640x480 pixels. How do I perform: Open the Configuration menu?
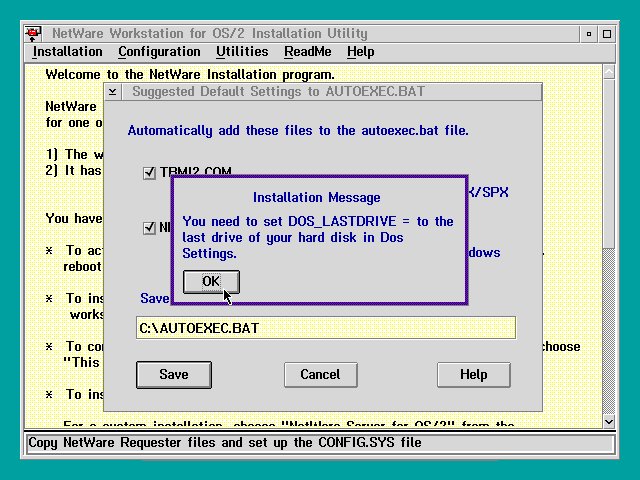click(159, 52)
